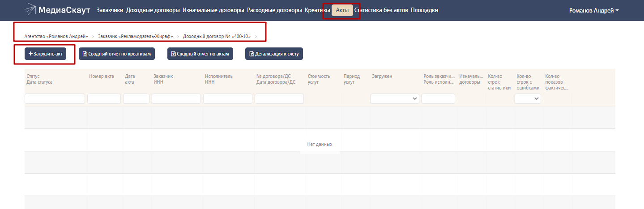Screen dimensions: 644x209
Task: Click Excel icon on Сводный отчет по креативам
Action: click(85, 54)
